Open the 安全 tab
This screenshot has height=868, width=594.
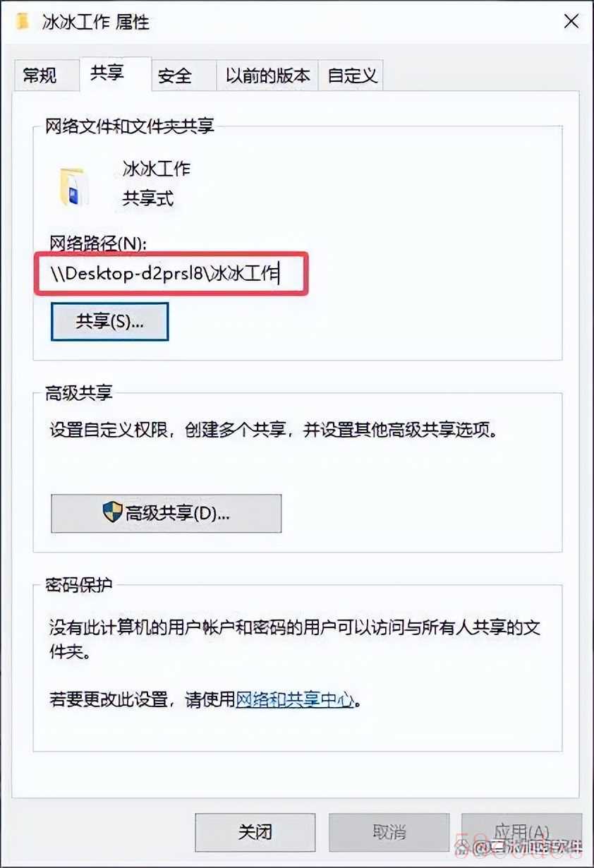click(175, 76)
